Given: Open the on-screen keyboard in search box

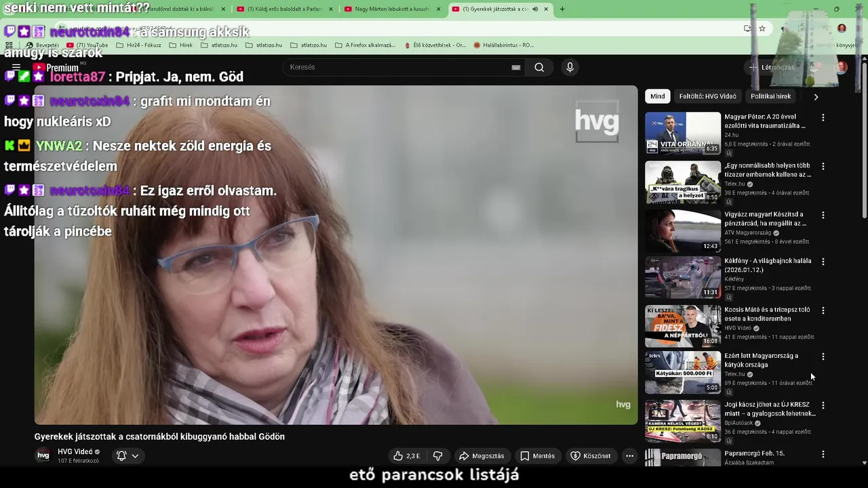Looking at the screenshot, I should coord(516,67).
